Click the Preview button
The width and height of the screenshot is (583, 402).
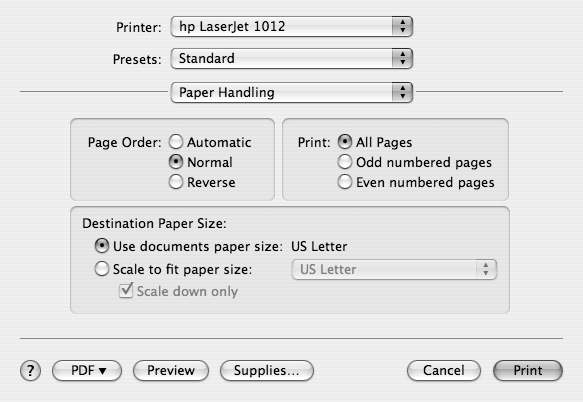point(171,370)
